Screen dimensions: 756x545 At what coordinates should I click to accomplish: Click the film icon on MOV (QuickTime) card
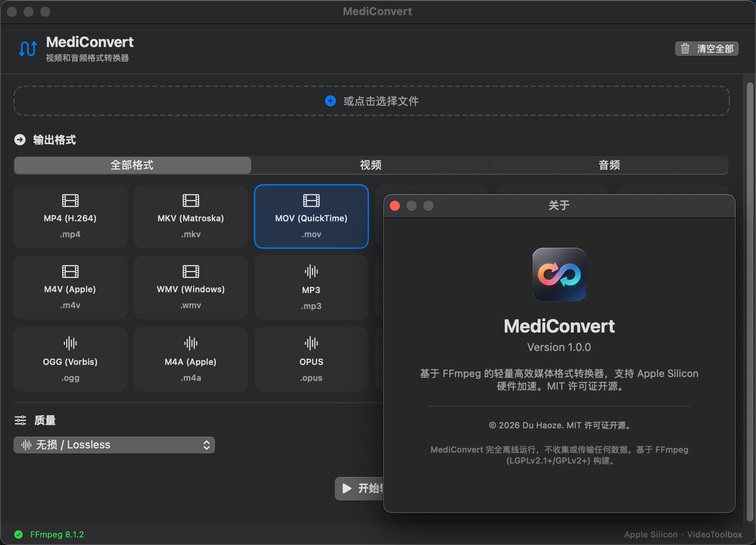pos(311,201)
